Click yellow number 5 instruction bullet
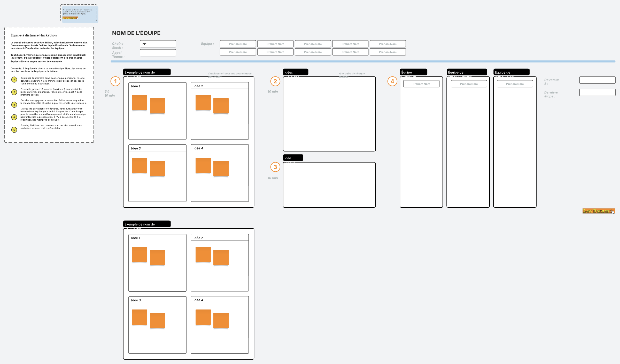 (x=14, y=130)
